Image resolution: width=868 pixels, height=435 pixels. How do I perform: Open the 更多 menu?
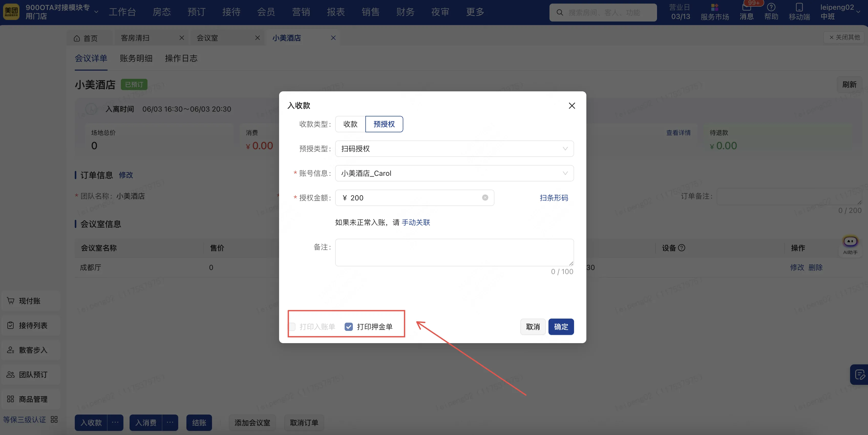(475, 12)
